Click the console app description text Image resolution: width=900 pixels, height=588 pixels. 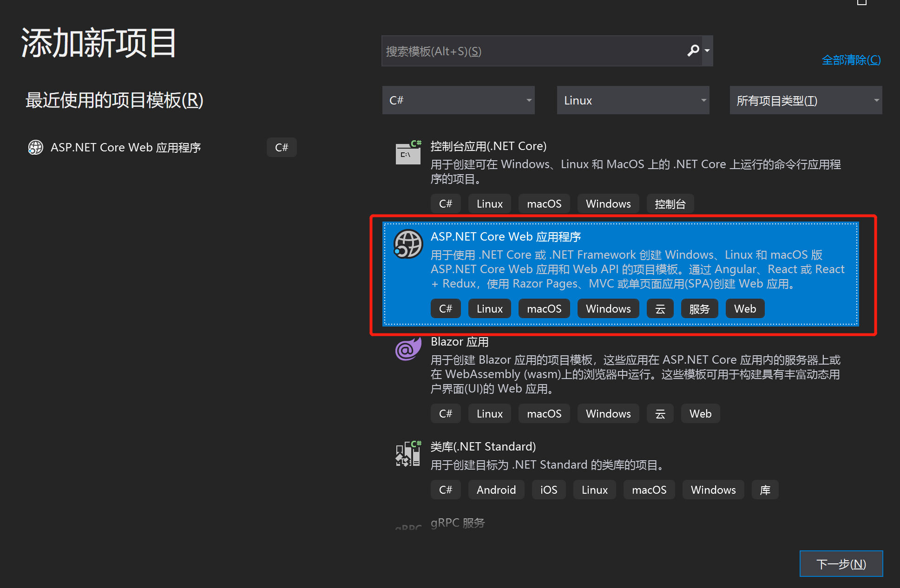tap(636, 172)
